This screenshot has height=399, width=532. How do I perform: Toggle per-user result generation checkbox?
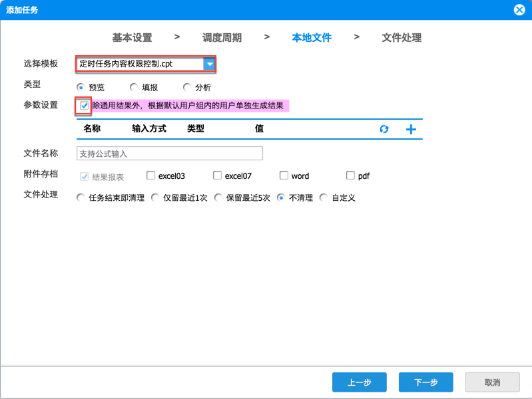pyautogui.click(x=84, y=106)
